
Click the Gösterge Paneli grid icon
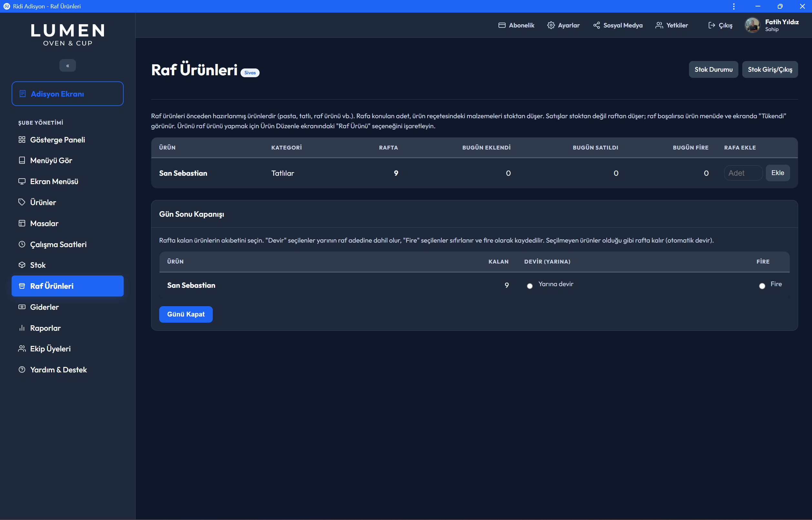22,140
